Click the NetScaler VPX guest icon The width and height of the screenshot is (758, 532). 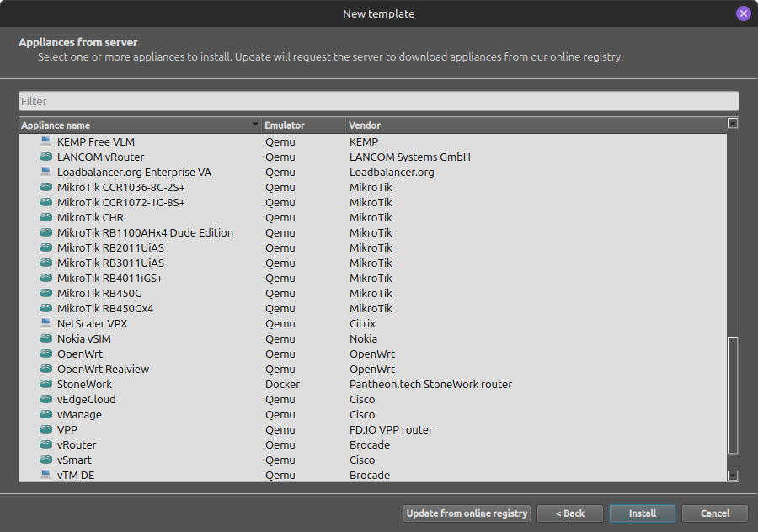(46, 323)
